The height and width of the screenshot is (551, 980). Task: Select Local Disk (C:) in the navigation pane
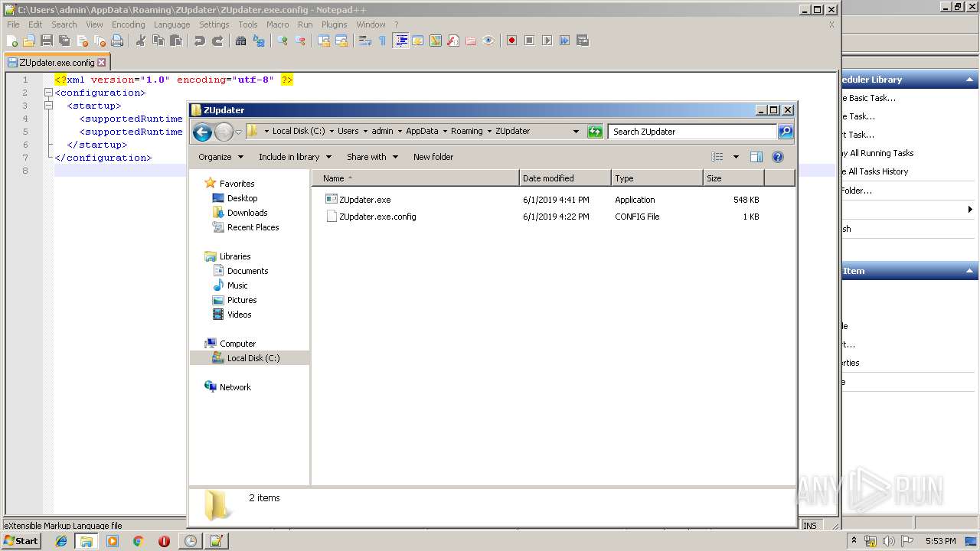click(x=253, y=358)
